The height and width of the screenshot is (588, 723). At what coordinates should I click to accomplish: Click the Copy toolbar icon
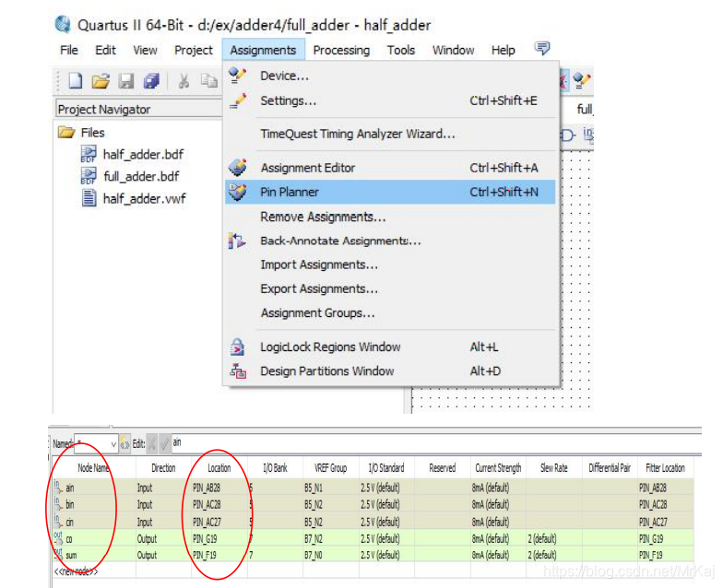208,81
